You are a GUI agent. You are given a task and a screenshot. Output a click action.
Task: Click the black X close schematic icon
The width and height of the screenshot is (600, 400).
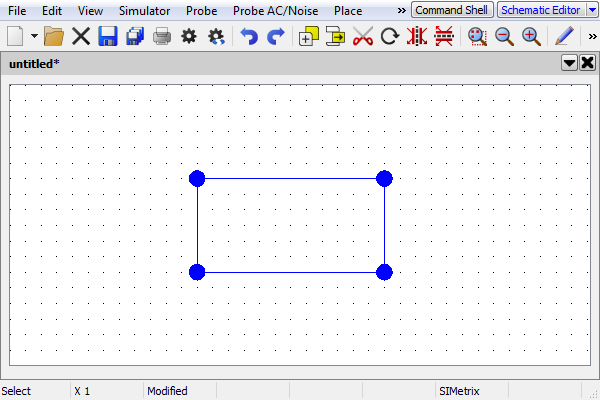click(81, 37)
